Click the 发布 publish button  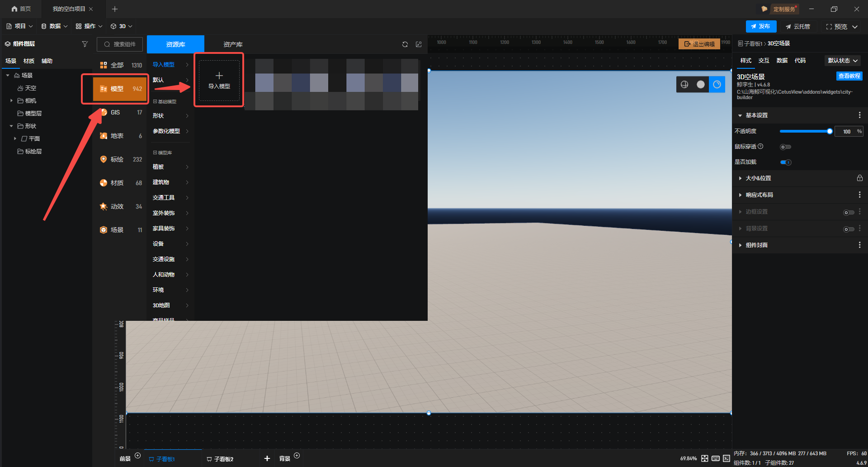761,26
